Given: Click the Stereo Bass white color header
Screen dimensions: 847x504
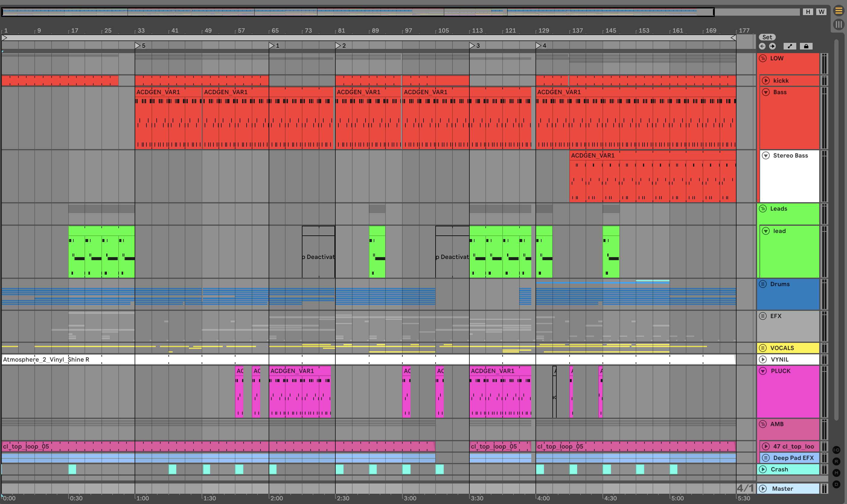Looking at the screenshot, I should 790,180.
